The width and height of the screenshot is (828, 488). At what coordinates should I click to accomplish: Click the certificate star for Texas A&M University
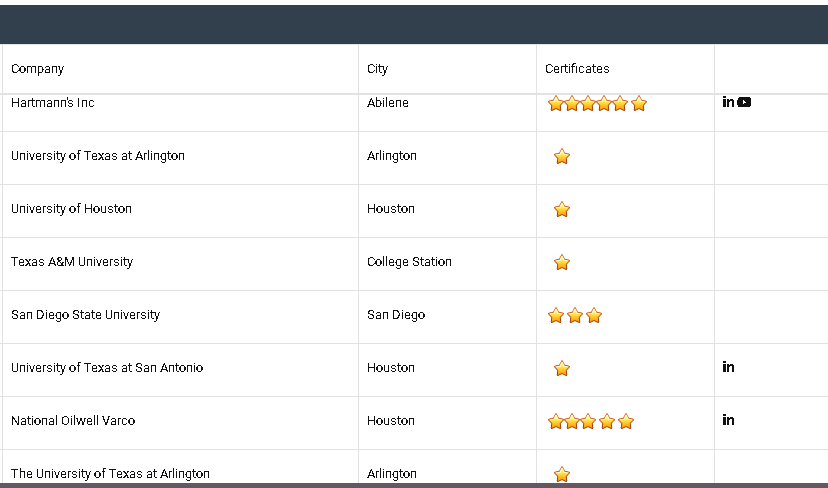(x=562, y=262)
